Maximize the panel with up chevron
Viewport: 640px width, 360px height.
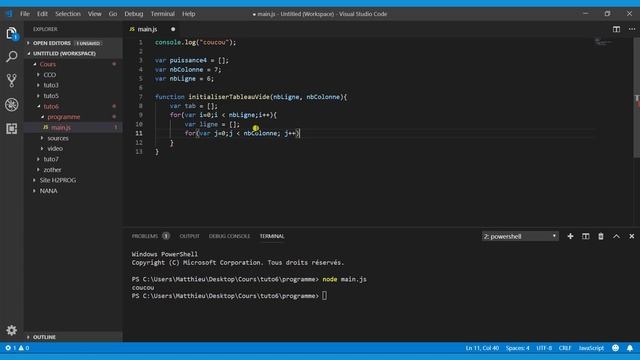click(616, 236)
